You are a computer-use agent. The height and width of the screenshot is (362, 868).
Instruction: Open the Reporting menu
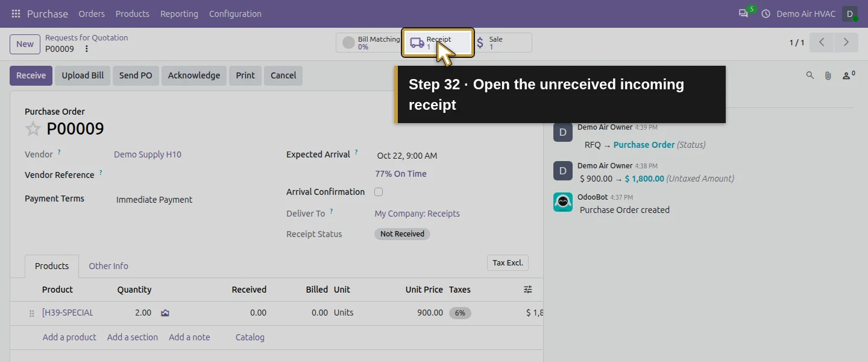click(x=179, y=13)
